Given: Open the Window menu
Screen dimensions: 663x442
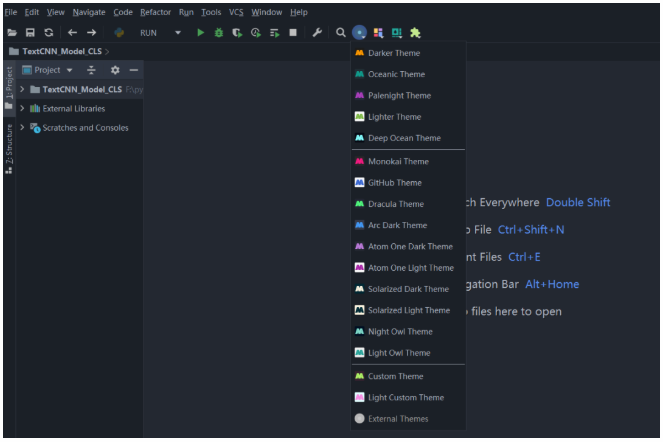Looking at the screenshot, I should (x=266, y=12).
